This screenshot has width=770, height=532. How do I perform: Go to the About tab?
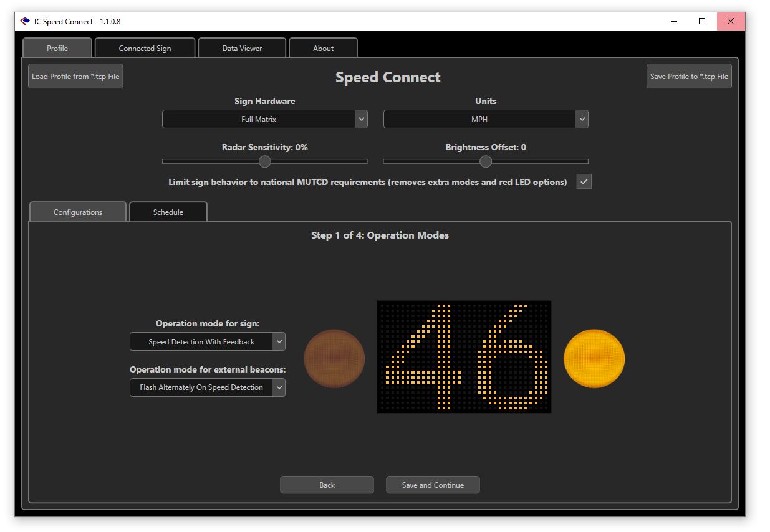point(323,49)
